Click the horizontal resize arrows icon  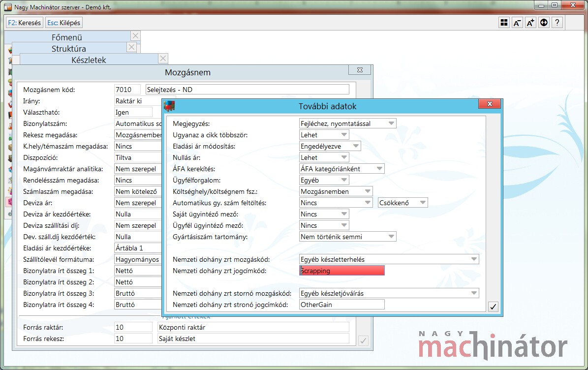pyautogui.click(x=544, y=23)
